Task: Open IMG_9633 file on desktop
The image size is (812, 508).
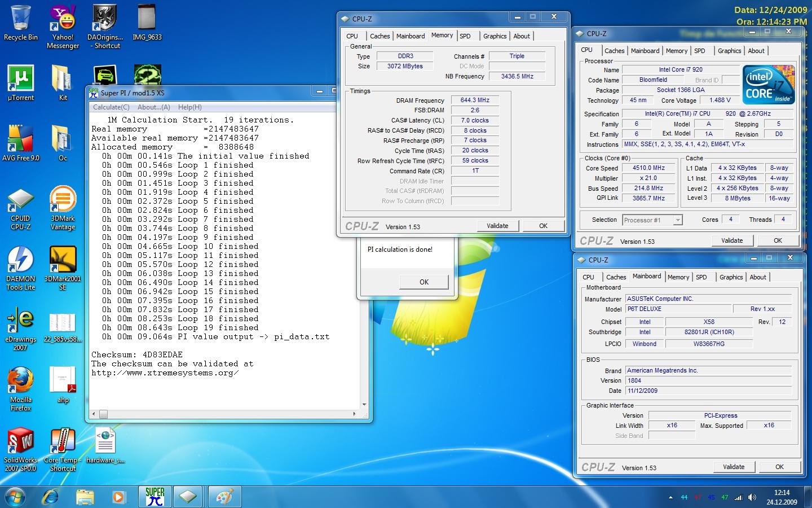Action: (x=147, y=23)
